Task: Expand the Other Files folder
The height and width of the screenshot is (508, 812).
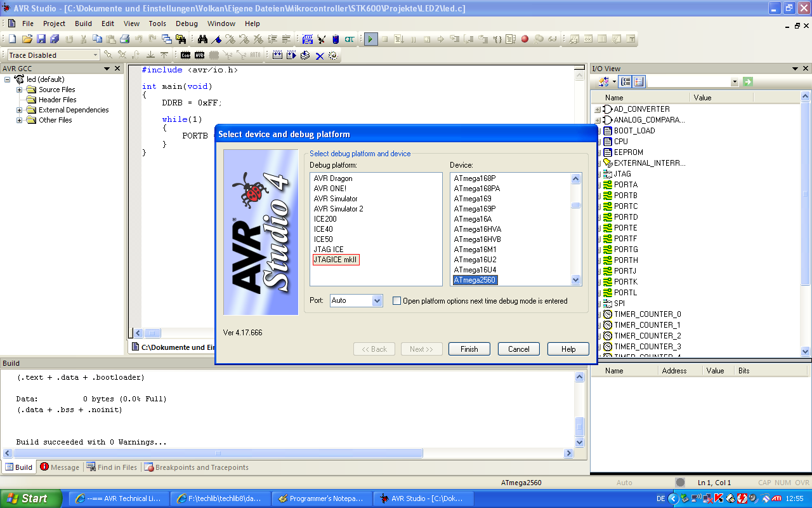Action: (19, 120)
